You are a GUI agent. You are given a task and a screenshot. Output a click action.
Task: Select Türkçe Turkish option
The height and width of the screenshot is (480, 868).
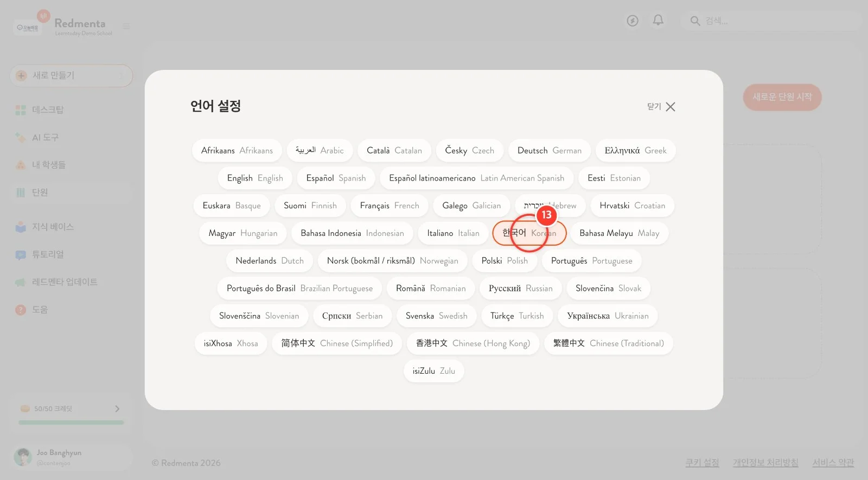517,316
